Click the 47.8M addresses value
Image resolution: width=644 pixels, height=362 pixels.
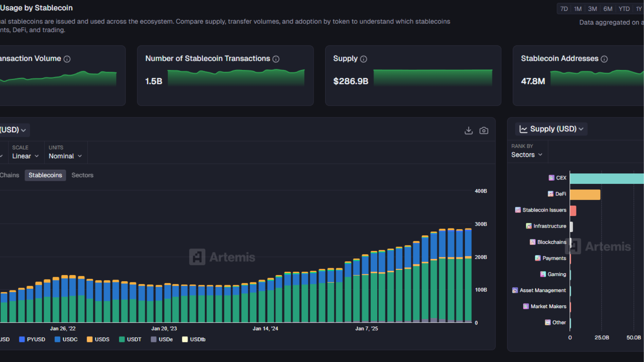(533, 81)
